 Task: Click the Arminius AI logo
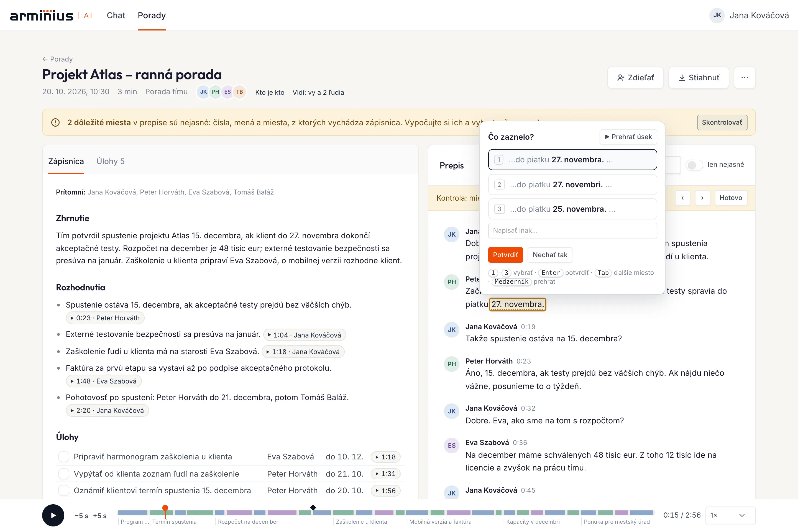coord(51,16)
